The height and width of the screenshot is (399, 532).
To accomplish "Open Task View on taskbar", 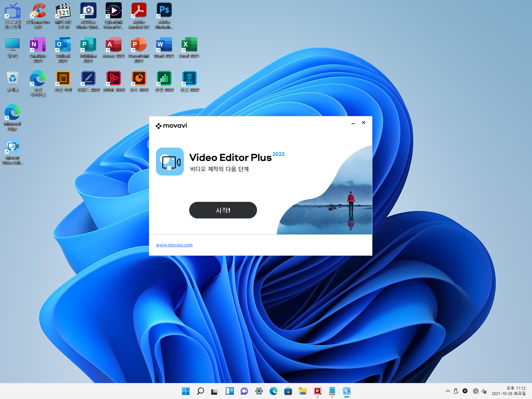I will 215,391.
